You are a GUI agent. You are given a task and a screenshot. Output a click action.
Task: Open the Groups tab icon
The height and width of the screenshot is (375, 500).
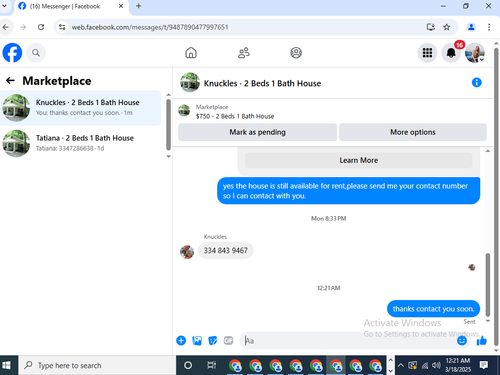(296, 53)
